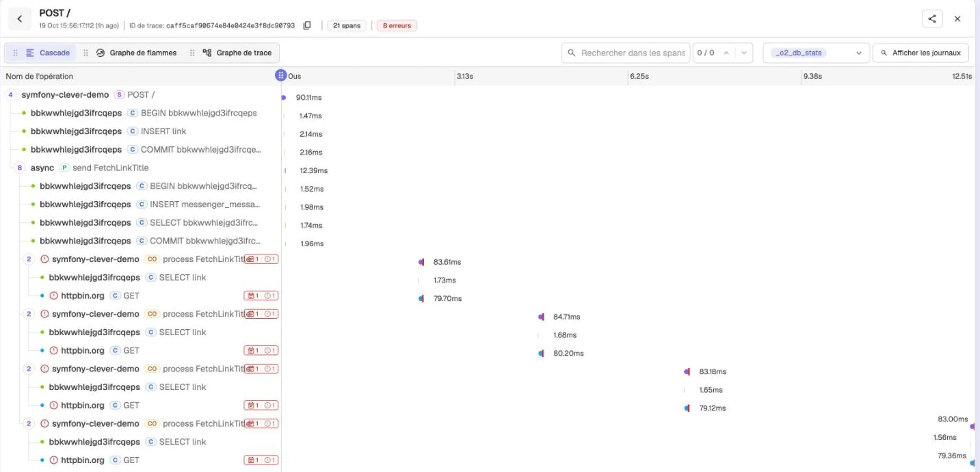The height and width of the screenshot is (472, 980).
Task: Click the error icon on 79.12ms httpbin.org row
Action: point(54,405)
